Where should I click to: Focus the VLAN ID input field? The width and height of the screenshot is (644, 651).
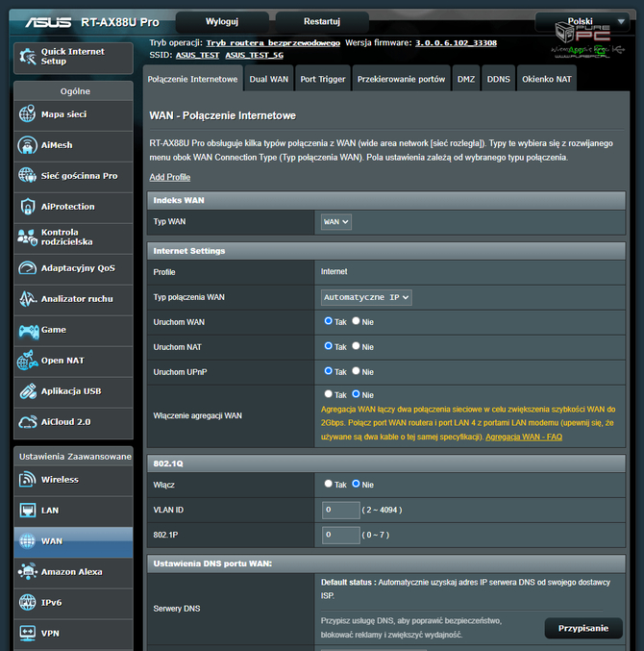[341, 510]
